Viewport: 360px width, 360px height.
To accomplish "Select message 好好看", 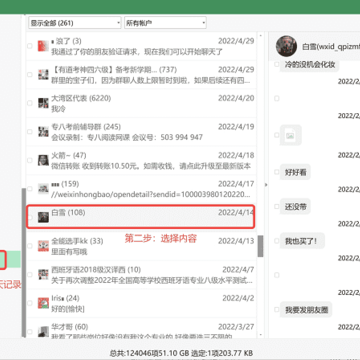I will [295, 172].
